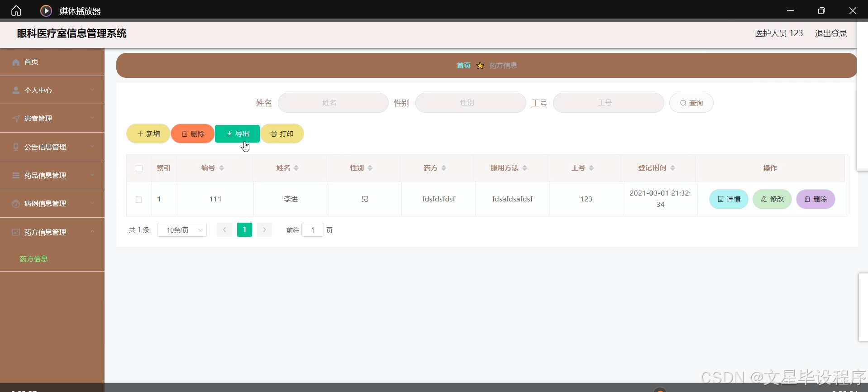Expand 患者管理 menu chevron
This screenshot has height=392, width=868.
(x=92, y=118)
